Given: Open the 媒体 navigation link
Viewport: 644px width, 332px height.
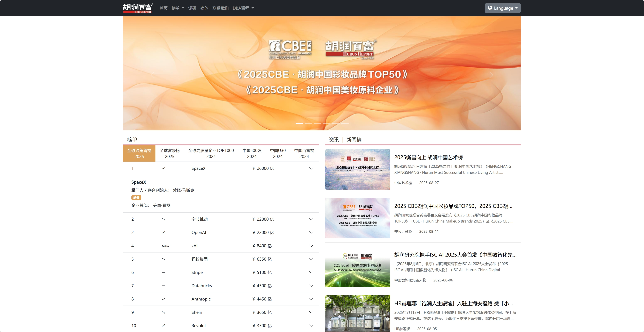Looking at the screenshot, I should (204, 8).
